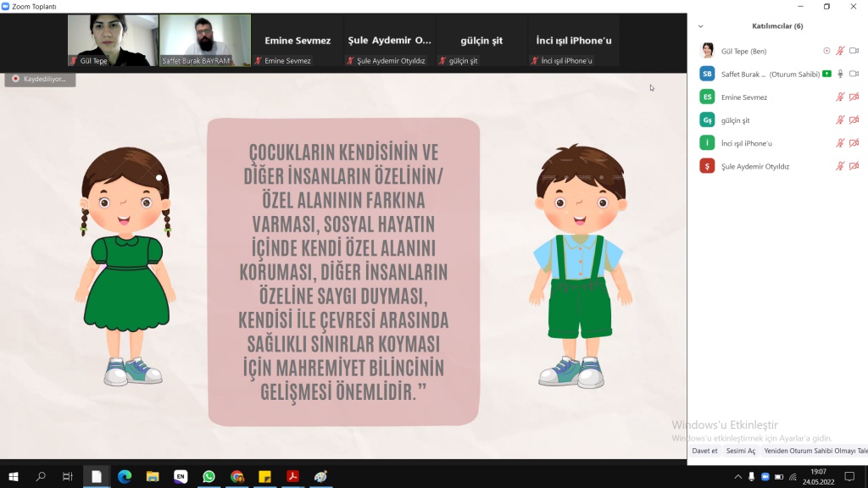Viewport: 868px width, 488px height.
Task: Click Emine Sevmez's muted microphone icon
Action: click(840, 97)
